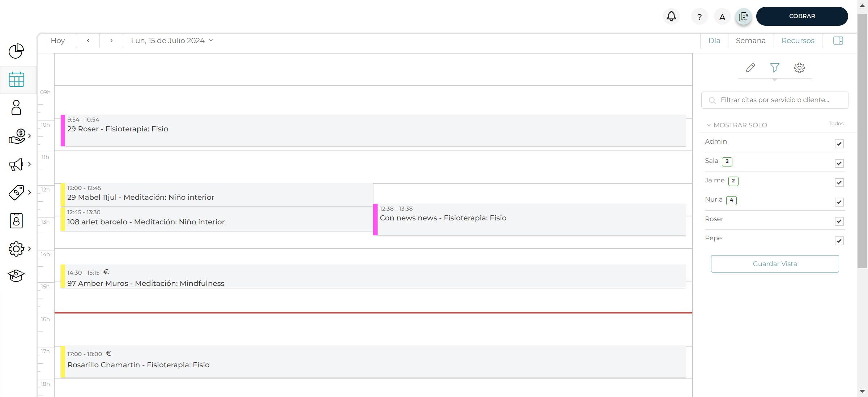Open the Amber Muros Mindfulness appointment
This screenshot has width=868, height=397.
pos(373,276)
